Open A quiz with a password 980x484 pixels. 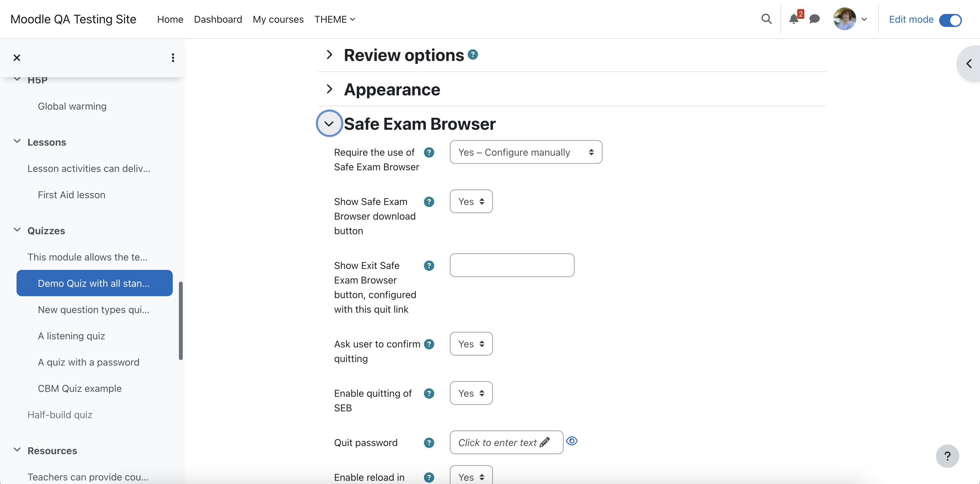[89, 362]
